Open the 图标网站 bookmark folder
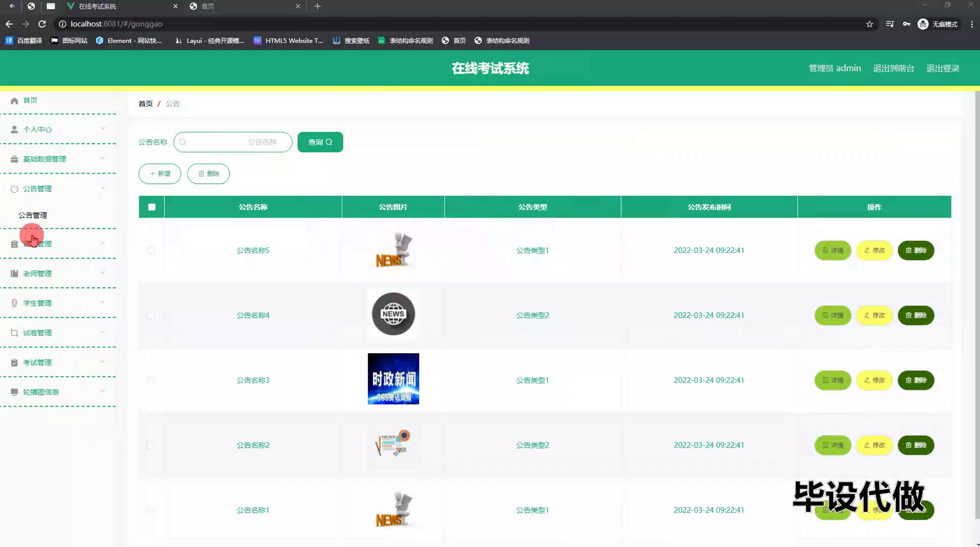 click(x=69, y=41)
